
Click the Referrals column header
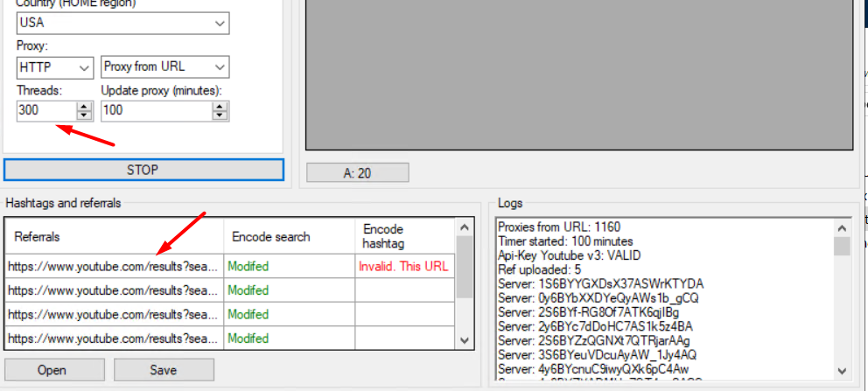pyautogui.click(x=114, y=236)
